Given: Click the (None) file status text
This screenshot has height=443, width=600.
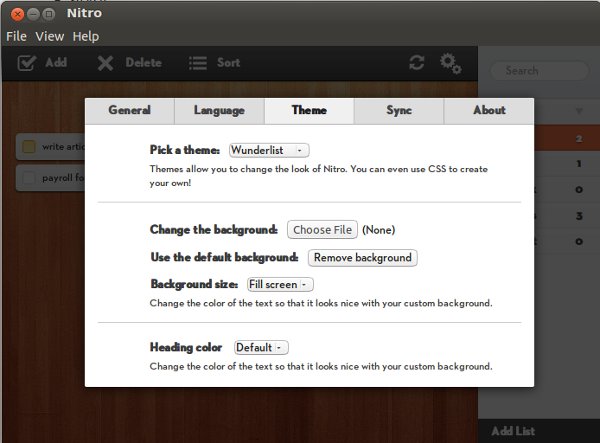Looking at the screenshot, I should [x=378, y=230].
